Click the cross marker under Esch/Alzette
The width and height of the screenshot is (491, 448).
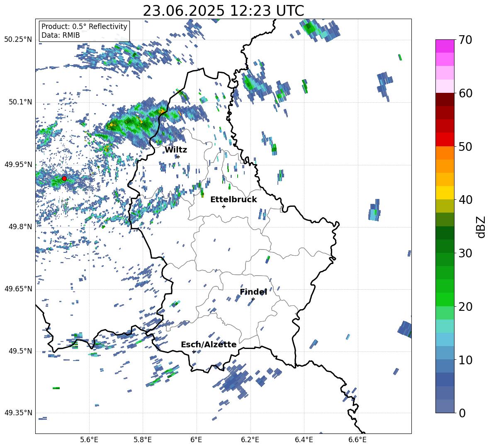click(194, 351)
